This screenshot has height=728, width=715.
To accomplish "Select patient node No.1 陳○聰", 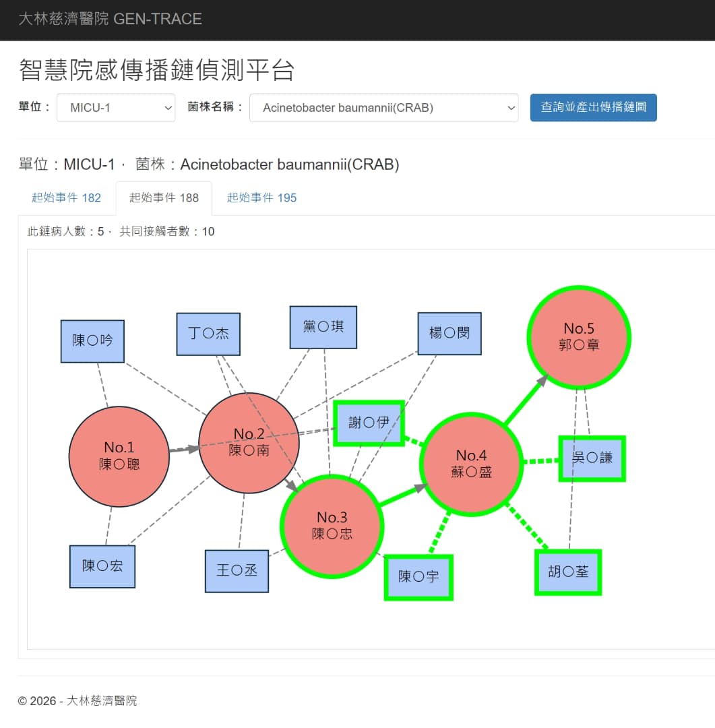I will pos(119,456).
